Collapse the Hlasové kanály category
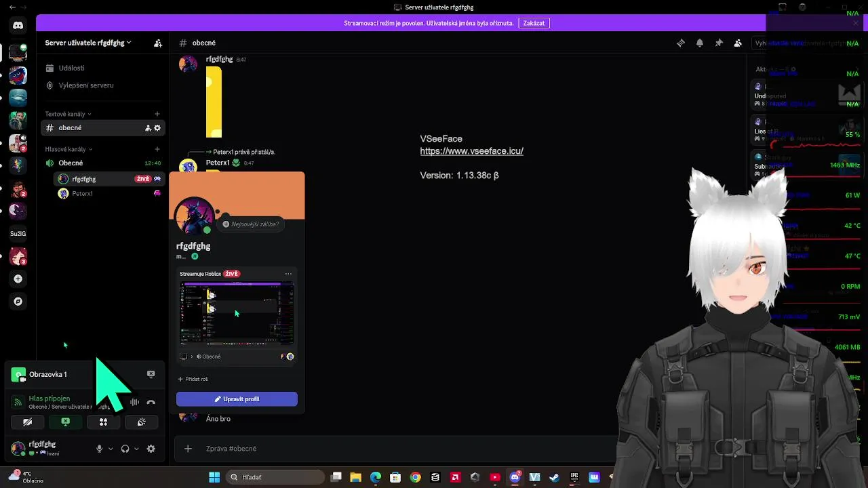Screen dimensions: 868x488 coord(68,149)
